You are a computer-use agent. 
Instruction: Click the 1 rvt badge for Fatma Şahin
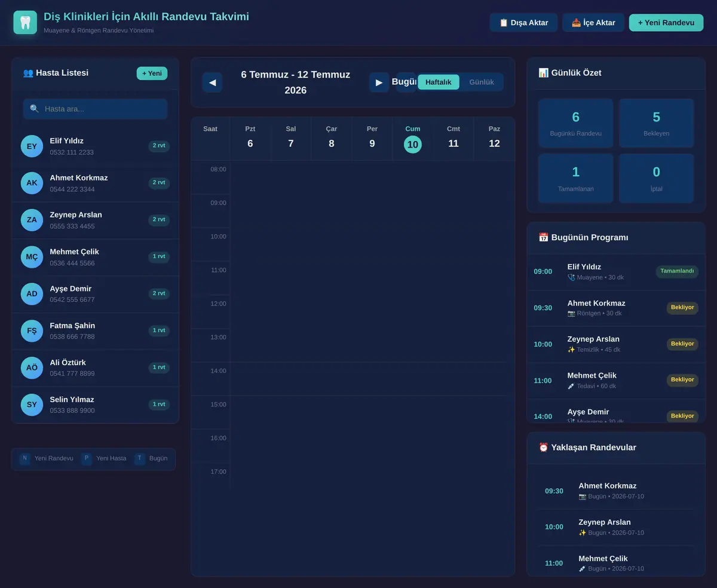159,330
